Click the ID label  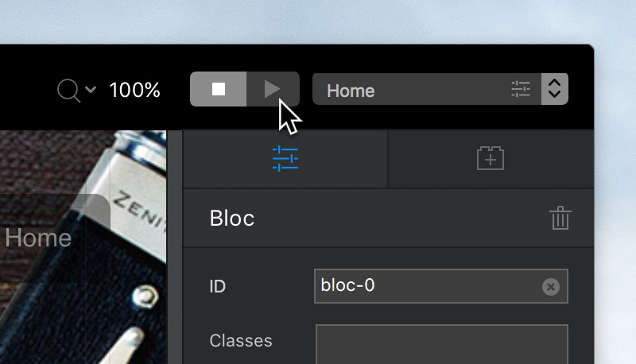pos(217,287)
